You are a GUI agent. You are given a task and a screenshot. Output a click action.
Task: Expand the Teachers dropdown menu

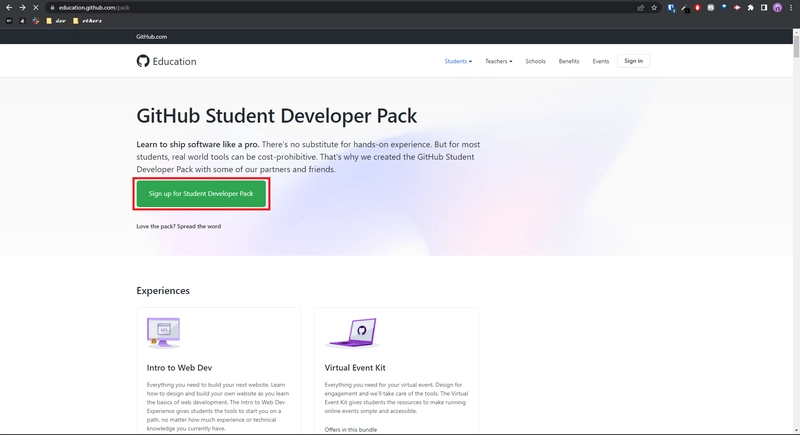(x=498, y=61)
